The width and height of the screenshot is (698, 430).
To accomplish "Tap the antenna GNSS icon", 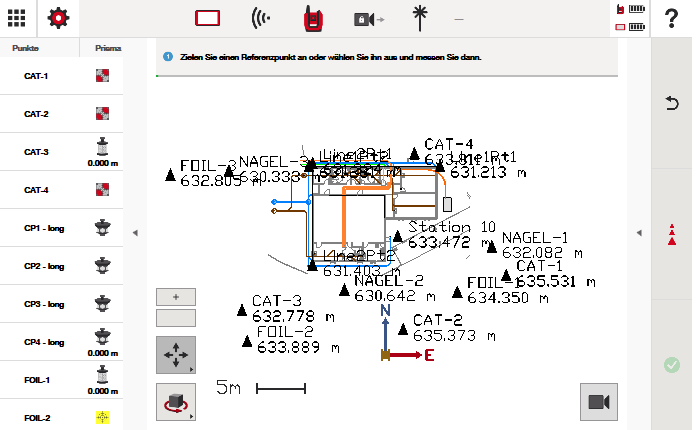I will [x=414, y=18].
